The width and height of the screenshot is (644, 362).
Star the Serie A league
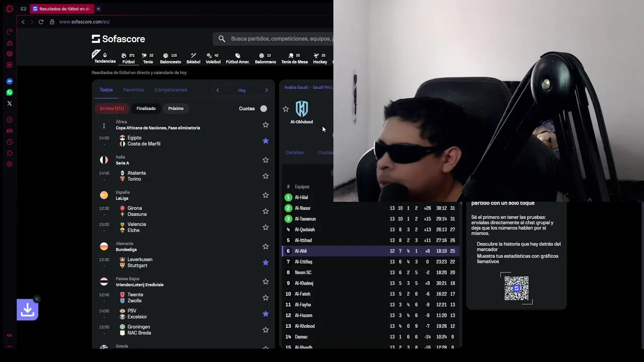(266, 160)
